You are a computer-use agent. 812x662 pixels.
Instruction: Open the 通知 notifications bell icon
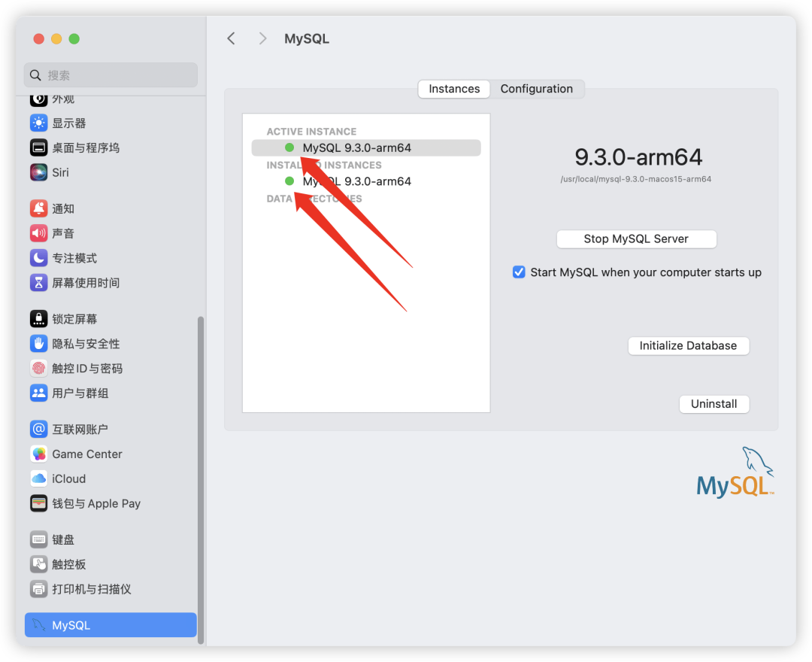point(39,208)
